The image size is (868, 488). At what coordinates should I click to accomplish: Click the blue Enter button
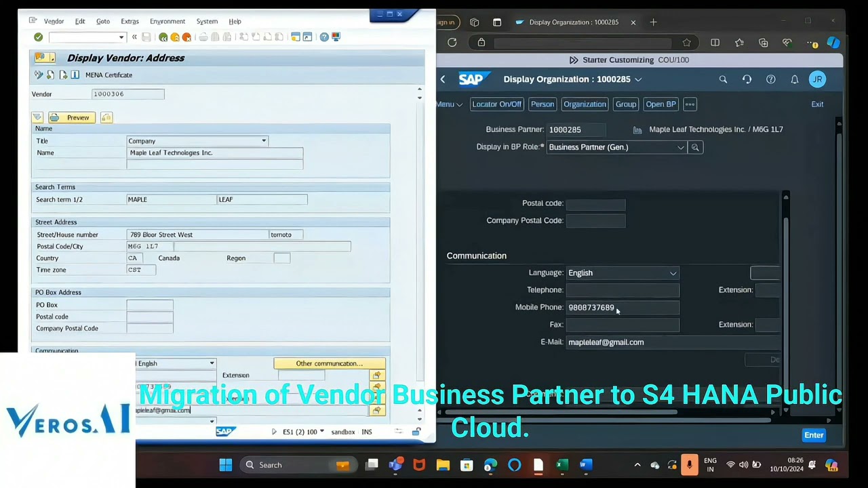point(814,435)
